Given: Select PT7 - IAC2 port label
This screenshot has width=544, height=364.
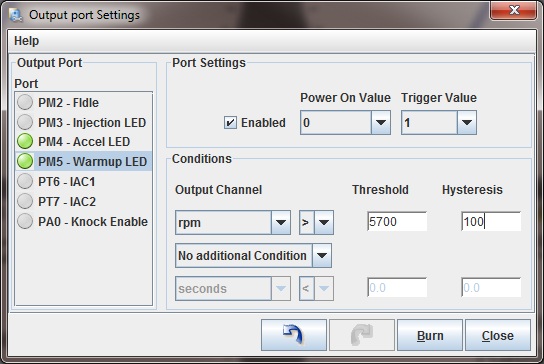Looking at the screenshot, I should tap(67, 202).
